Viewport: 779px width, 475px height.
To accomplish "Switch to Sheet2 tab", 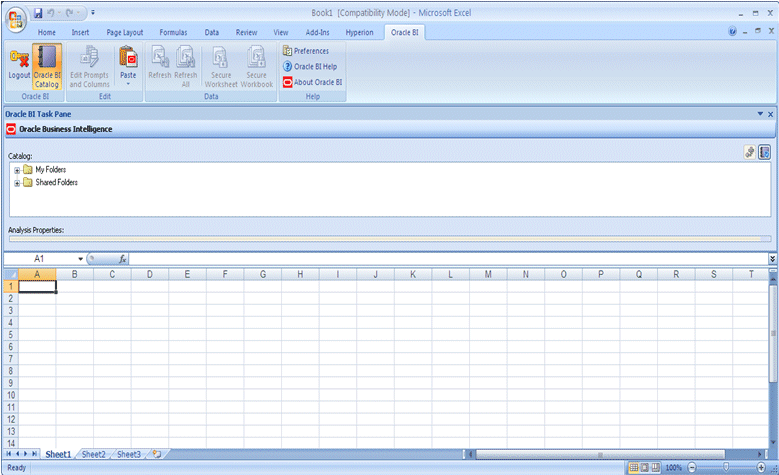I will coord(93,454).
